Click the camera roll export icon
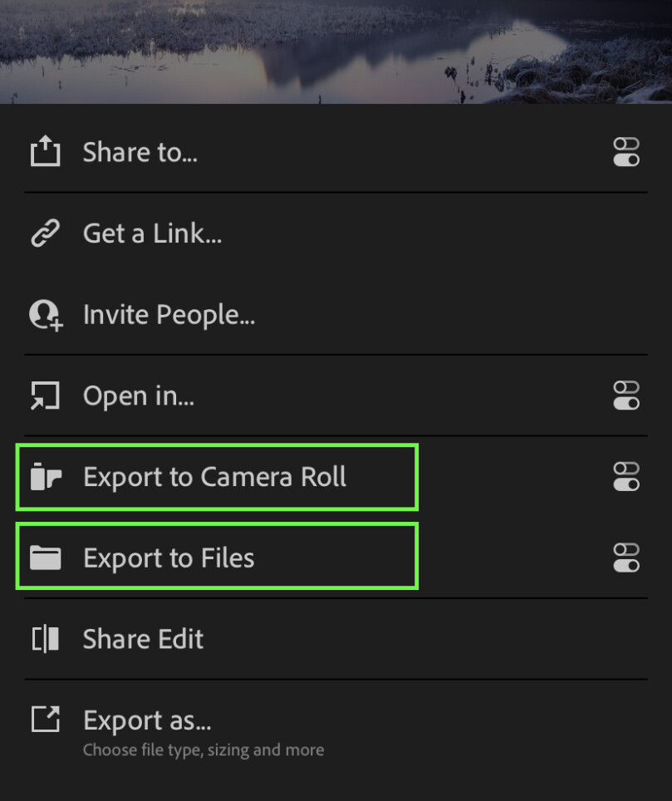672x801 pixels. point(45,476)
